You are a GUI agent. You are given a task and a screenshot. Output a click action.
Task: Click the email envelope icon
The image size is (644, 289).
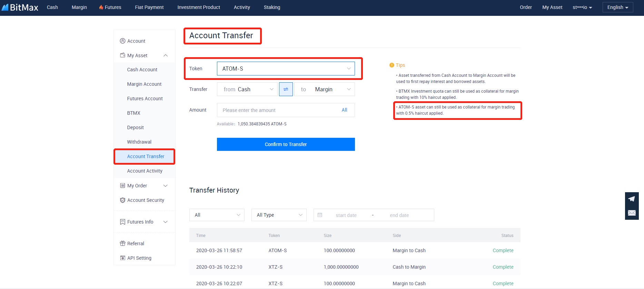point(632,213)
